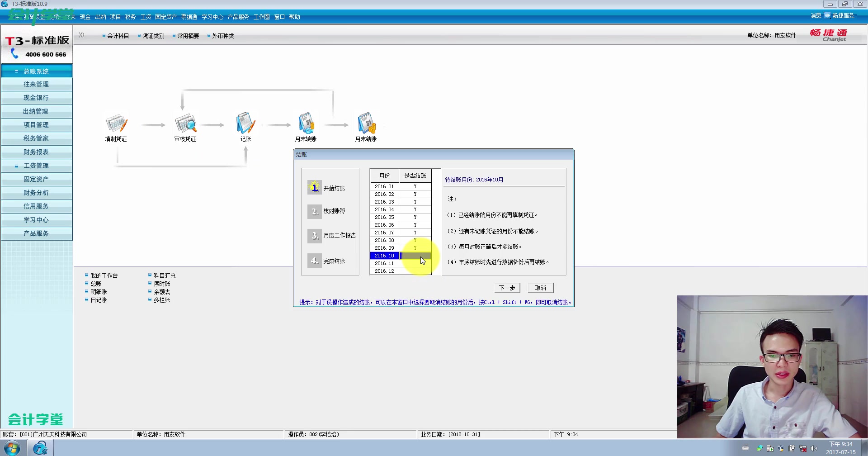Open 信用服务 in sidebar

click(x=37, y=206)
